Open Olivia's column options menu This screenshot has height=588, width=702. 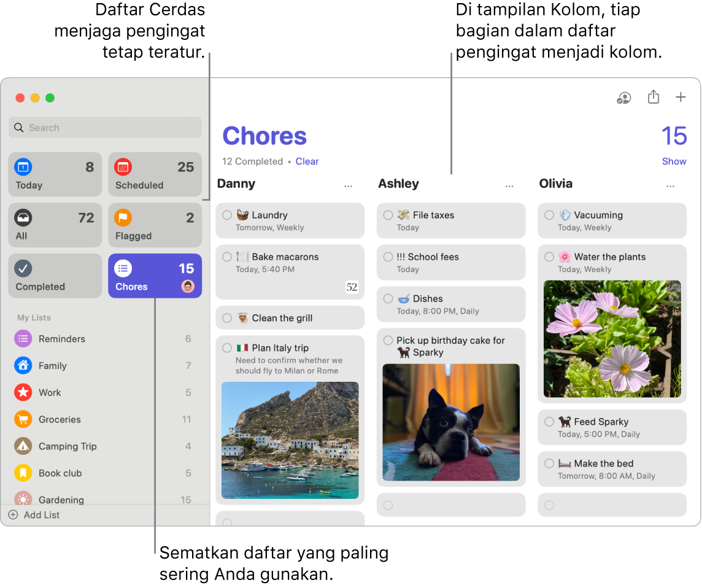point(670,184)
